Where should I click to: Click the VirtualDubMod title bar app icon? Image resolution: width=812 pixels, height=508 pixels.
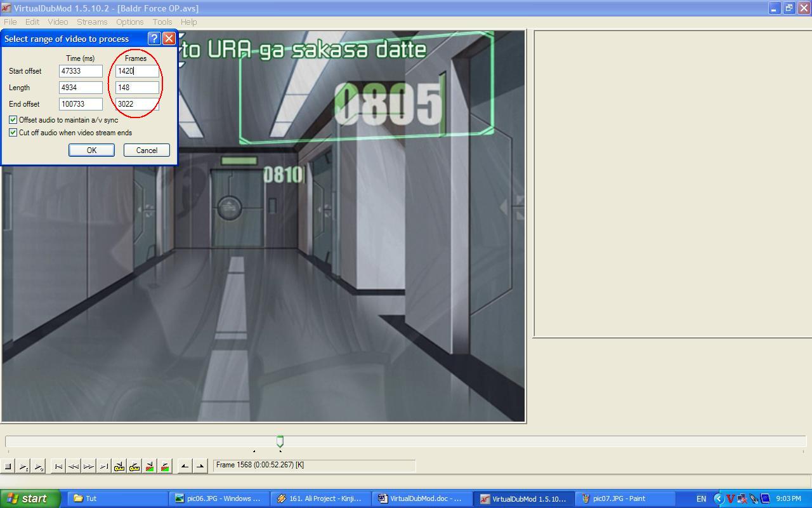pyautogui.click(x=6, y=8)
